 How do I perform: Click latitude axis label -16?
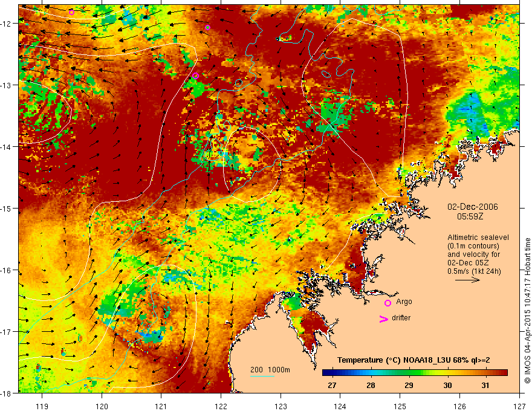[x=6, y=270]
